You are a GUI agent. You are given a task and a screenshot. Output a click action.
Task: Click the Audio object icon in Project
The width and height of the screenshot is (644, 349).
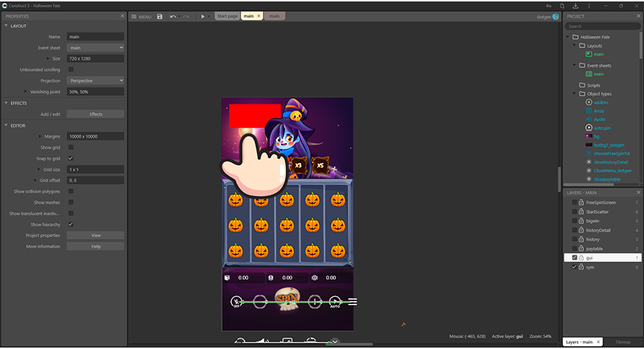589,119
